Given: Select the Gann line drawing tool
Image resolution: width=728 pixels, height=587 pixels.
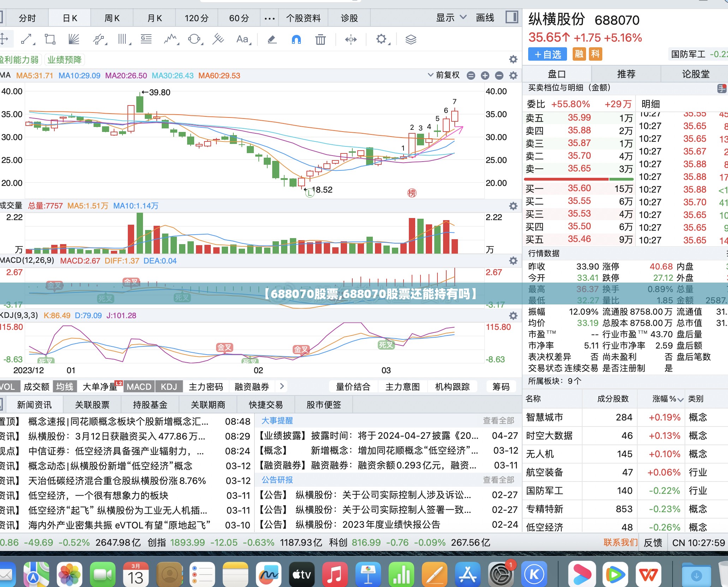Looking at the screenshot, I should click(218, 39).
